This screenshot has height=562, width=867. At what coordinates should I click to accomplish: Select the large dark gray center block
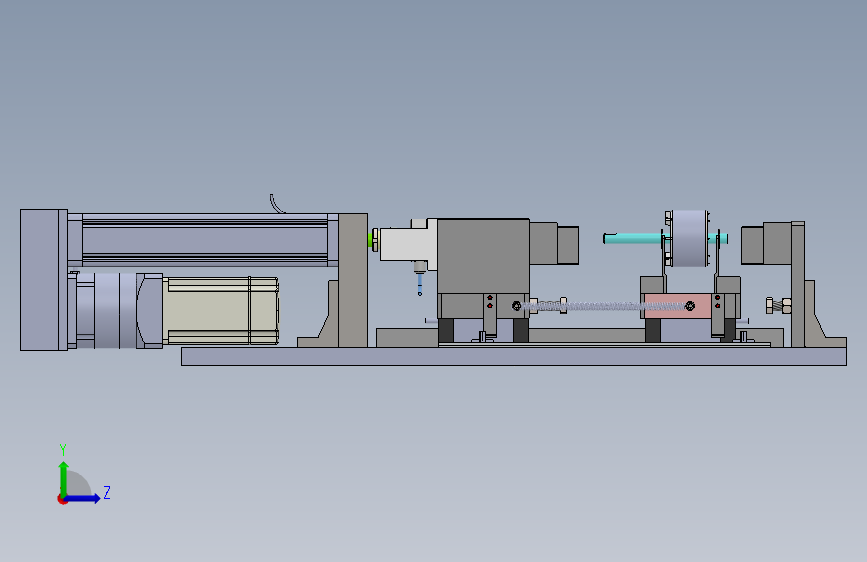coord(483,256)
